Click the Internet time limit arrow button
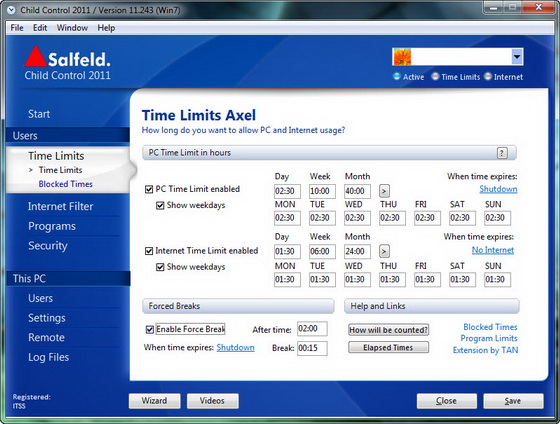 coord(384,251)
